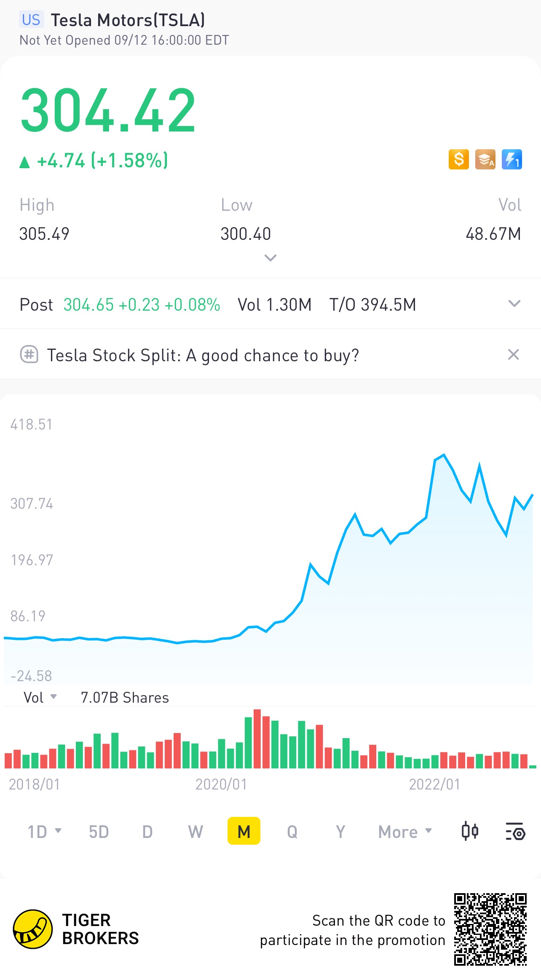Expand the Post market row chevron
541x980 pixels.
tap(514, 304)
